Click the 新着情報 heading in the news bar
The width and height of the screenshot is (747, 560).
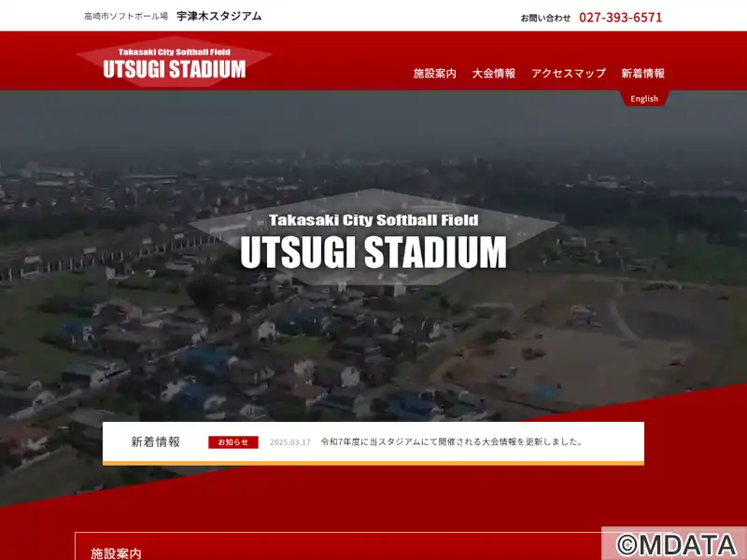pos(155,441)
